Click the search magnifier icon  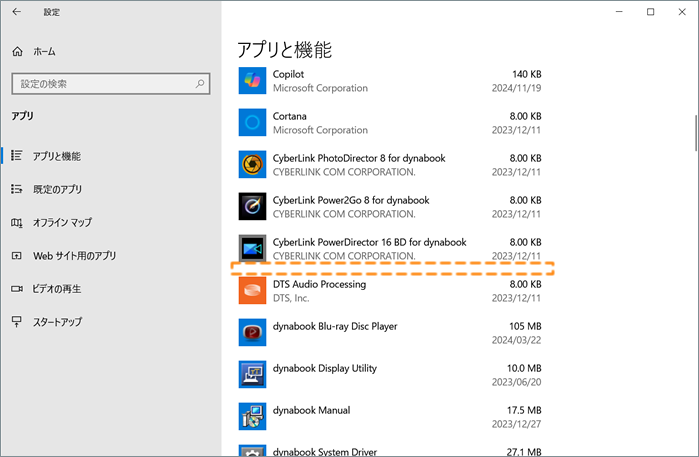tap(200, 83)
